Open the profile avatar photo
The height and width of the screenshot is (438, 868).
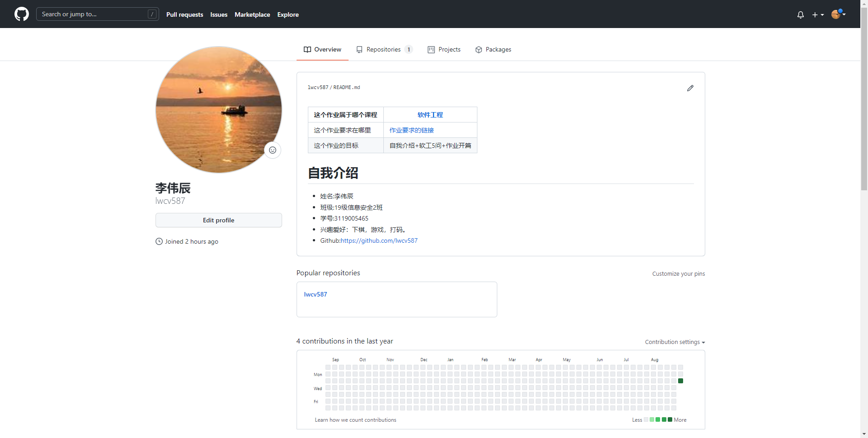219,109
